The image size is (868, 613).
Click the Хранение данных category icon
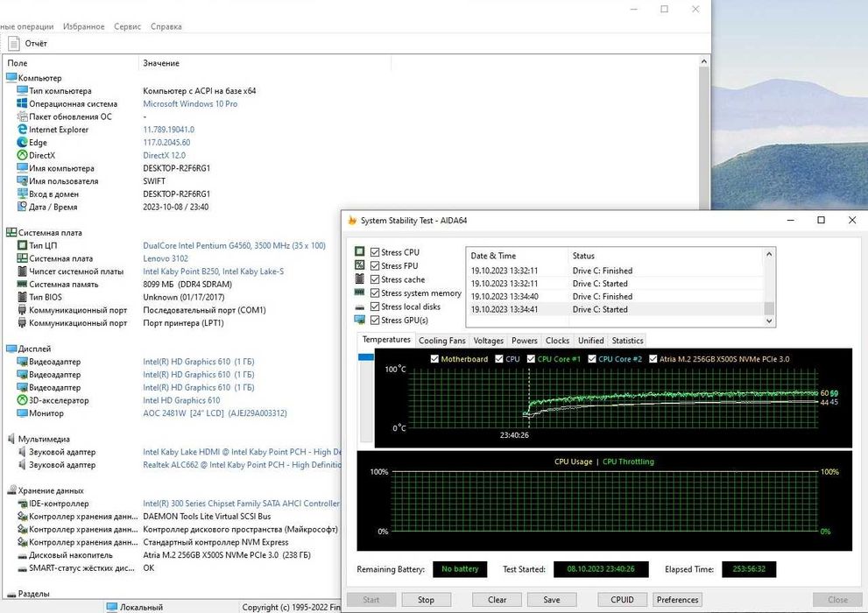click(11, 490)
